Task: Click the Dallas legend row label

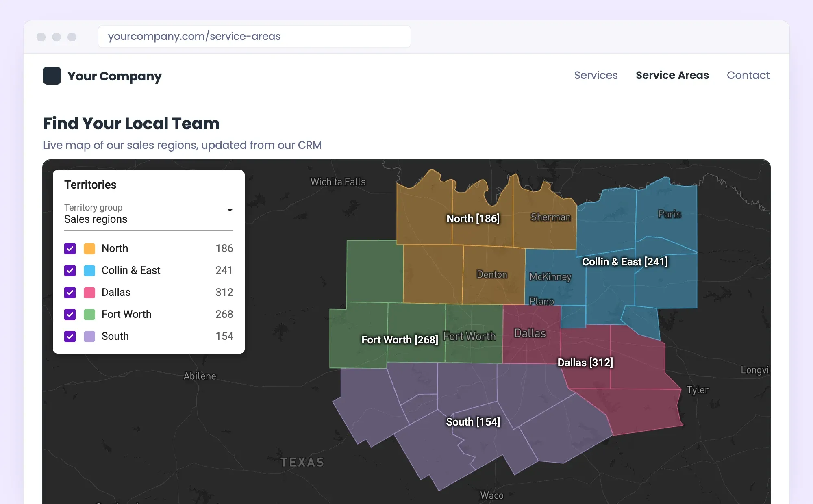Action: click(116, 292)
